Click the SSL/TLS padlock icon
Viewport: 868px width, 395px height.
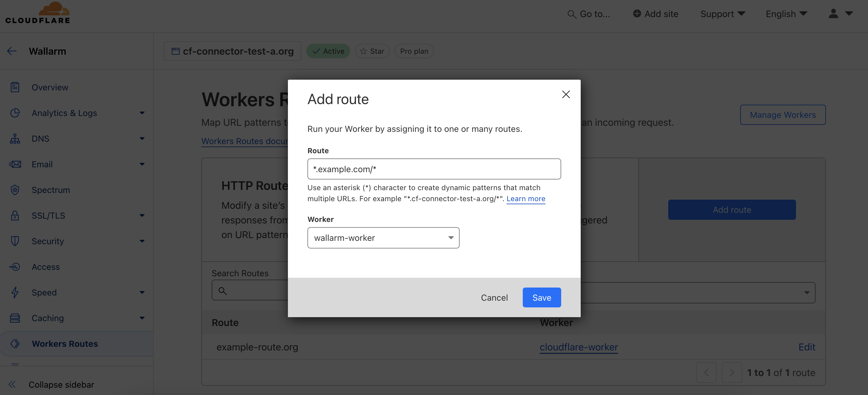click(x=15, y=215)
